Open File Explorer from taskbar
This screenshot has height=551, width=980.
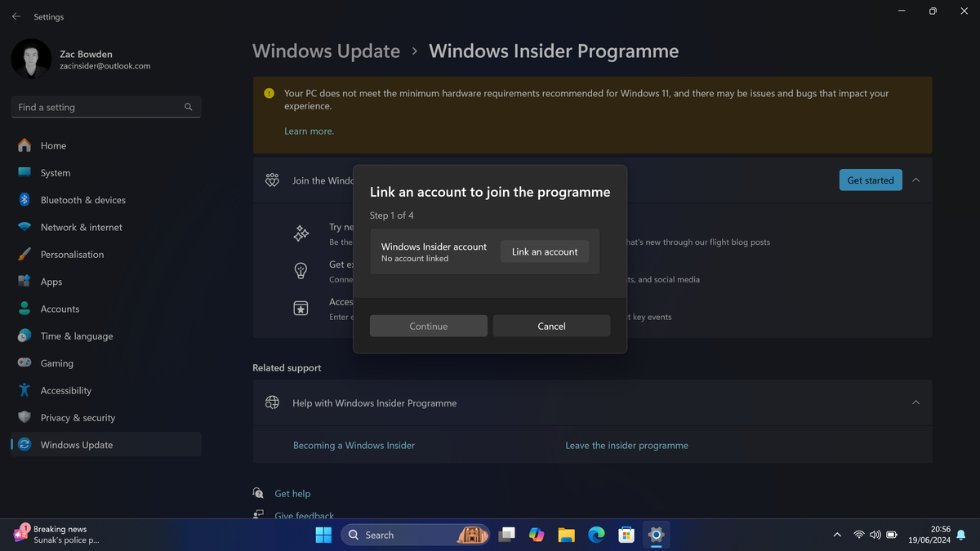pyautogui.click(x=566, y=535)
